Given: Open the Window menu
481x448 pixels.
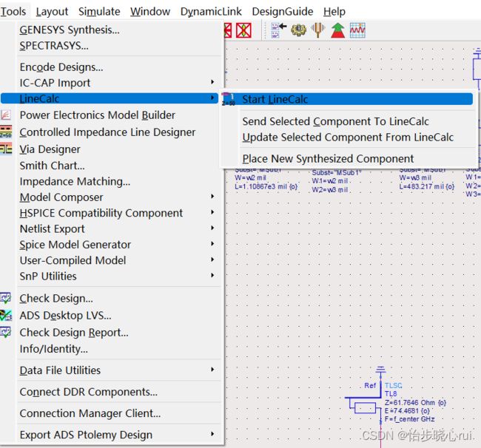Looking at the screenshot, I should pyautogui.click(x=150, y=12).
